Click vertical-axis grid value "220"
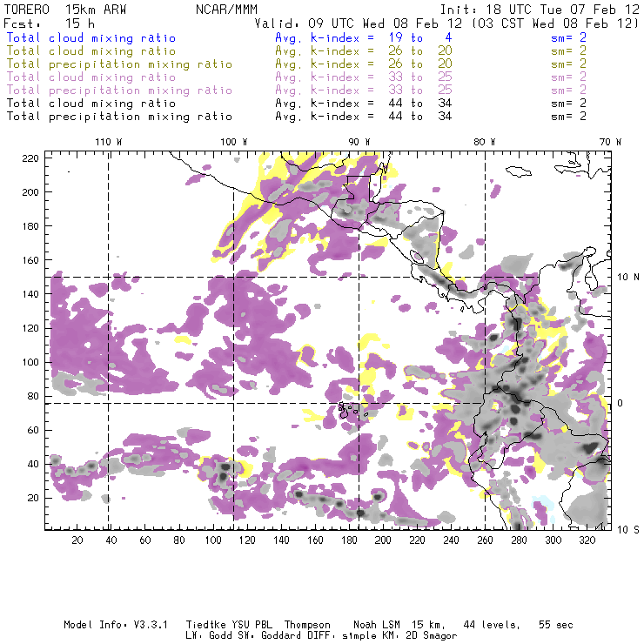Screen dimensions: 644x644 pyautogui.click(x=30, y=158)
